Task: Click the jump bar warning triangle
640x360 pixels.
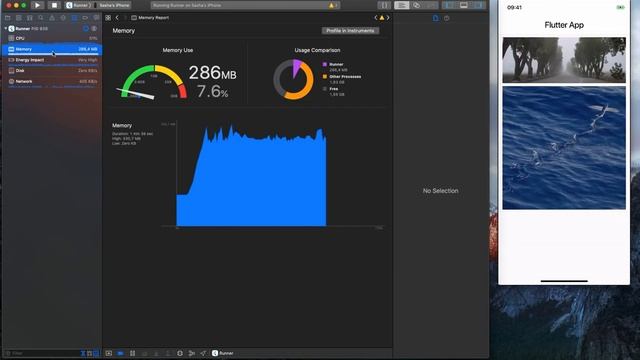Action: (x=382, y=18)
